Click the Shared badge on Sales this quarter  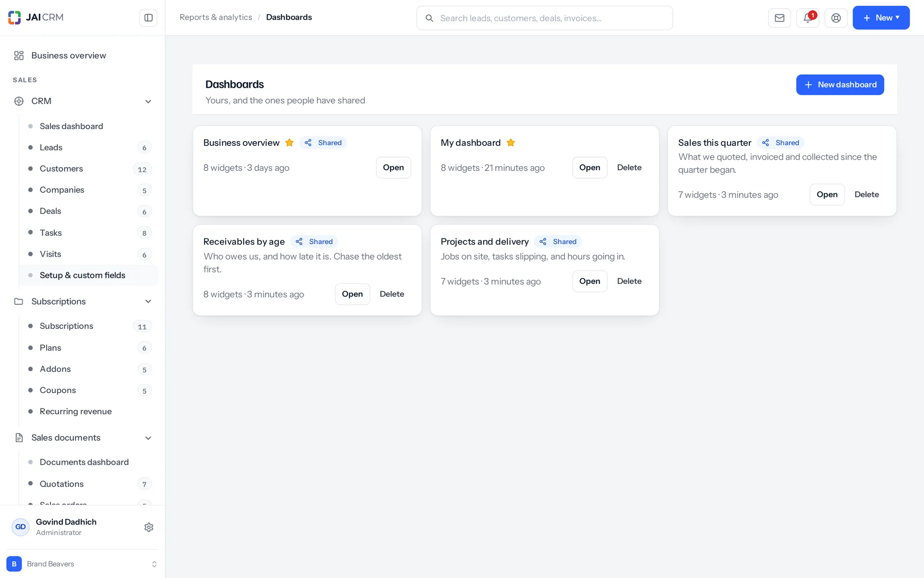[x=781, y=143]
